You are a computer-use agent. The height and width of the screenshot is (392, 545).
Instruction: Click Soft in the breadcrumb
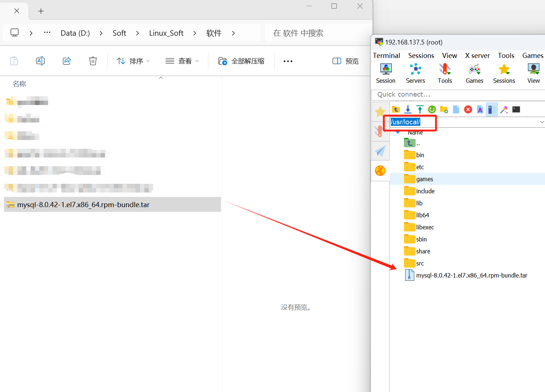point(119,33)
